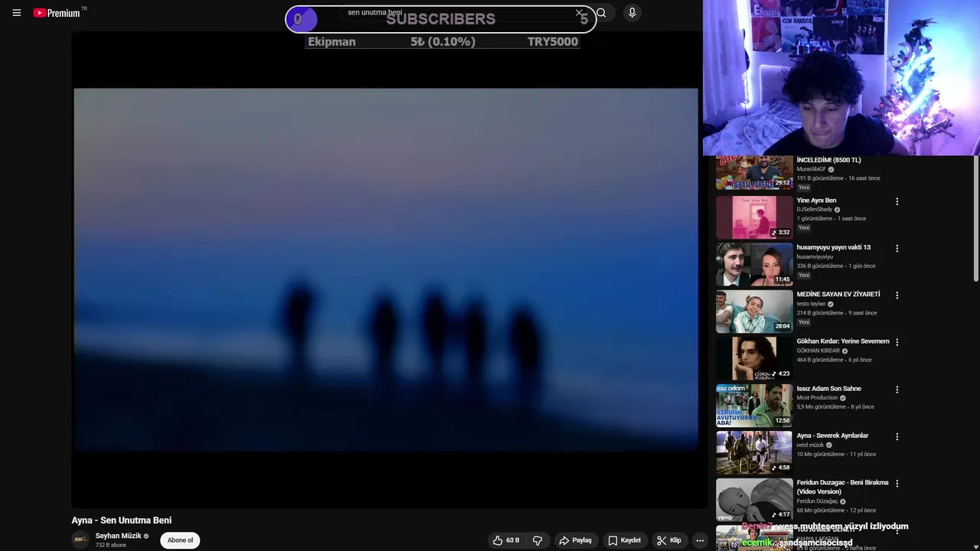Open Gökhan Kırdar Yerine Sevemem thumbnail

tap(754, 358)
